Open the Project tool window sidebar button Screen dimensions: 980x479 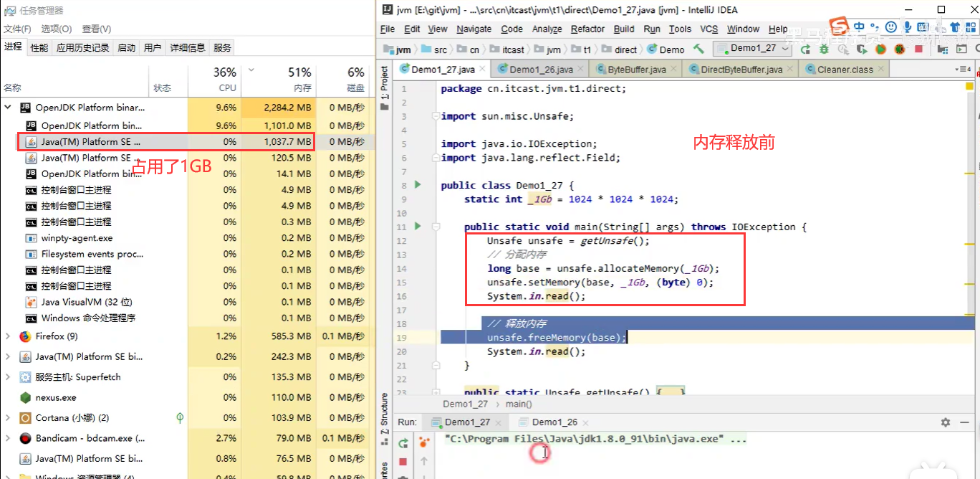tap(384, 87)
